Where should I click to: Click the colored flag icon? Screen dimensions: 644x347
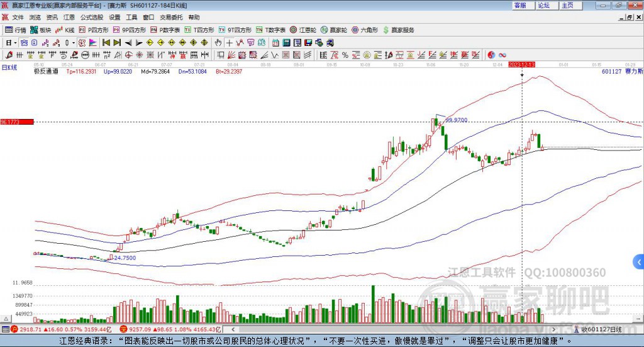(93, 43)
